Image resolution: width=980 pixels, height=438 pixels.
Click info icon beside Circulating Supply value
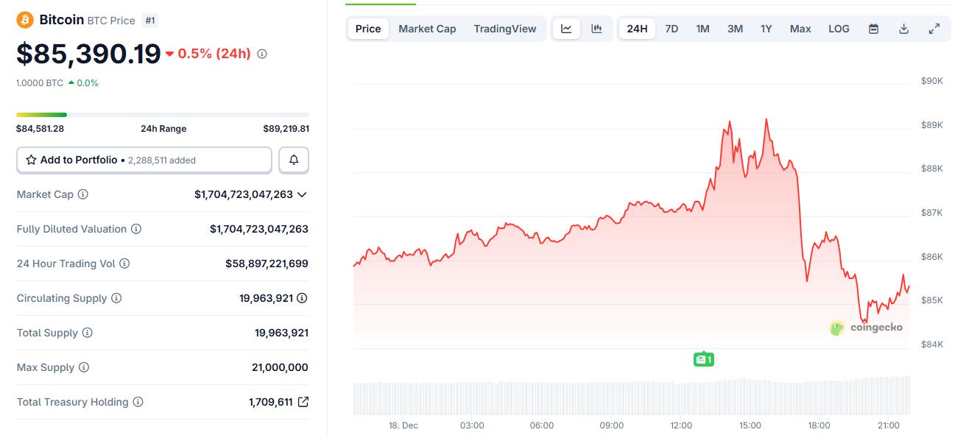(x=302, y=298)
